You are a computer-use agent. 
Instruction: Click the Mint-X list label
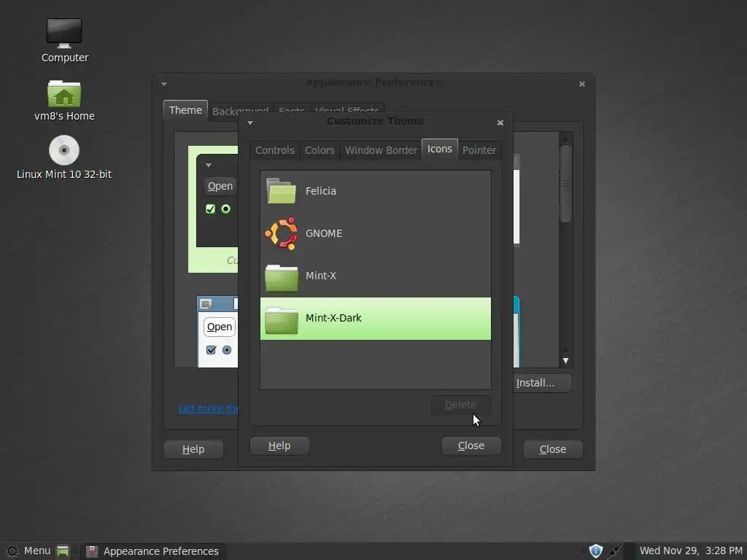point(321,276)
